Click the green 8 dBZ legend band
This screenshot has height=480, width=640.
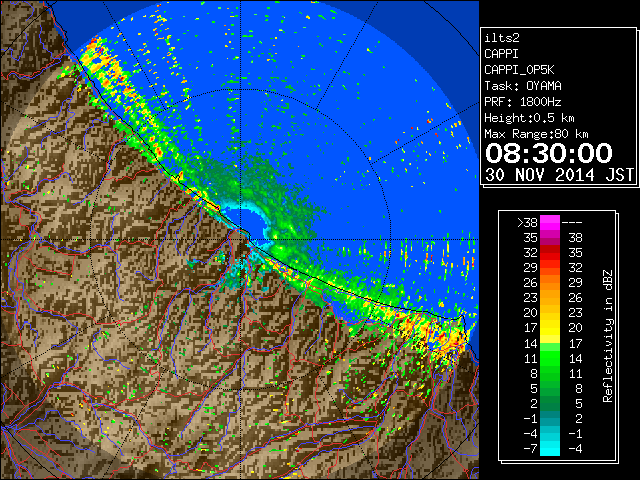pyautogui.click(x=550, y=373)
